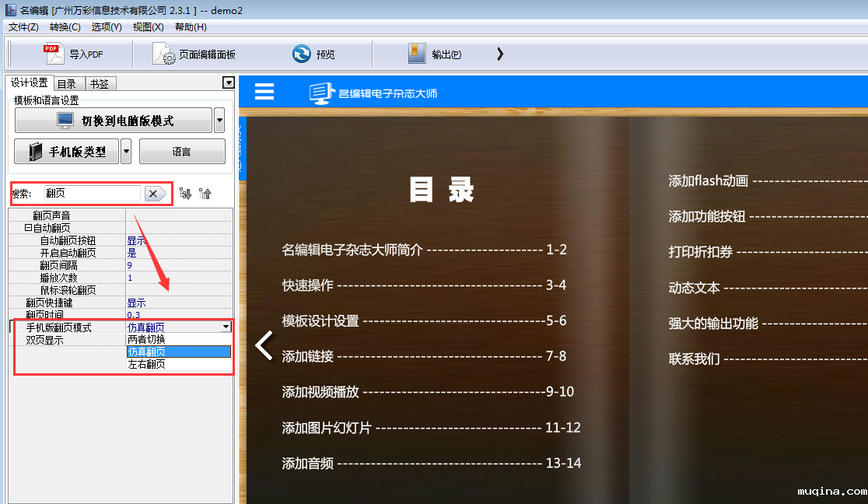
Task: Open the 文件(Z) menu
Action: click(x=23, y=27)
